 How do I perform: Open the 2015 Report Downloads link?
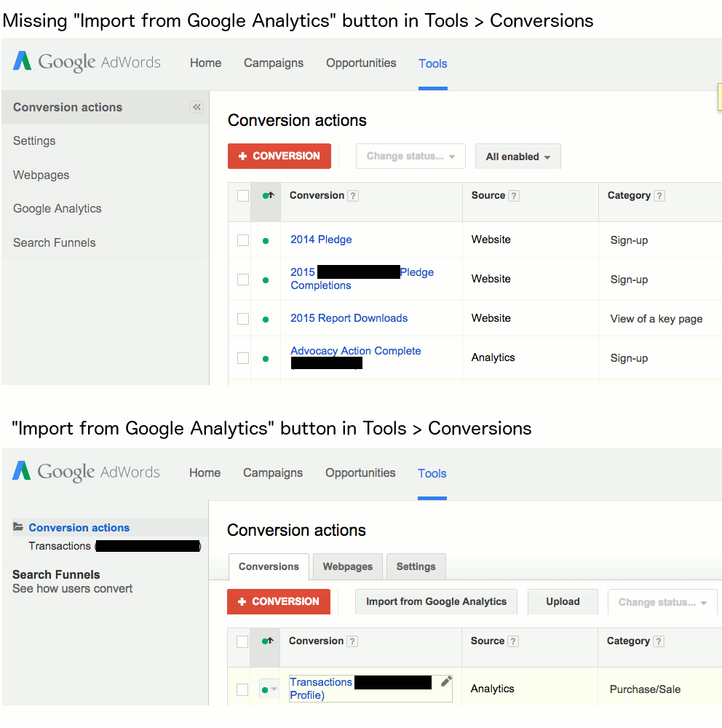(x=349, y=318)
